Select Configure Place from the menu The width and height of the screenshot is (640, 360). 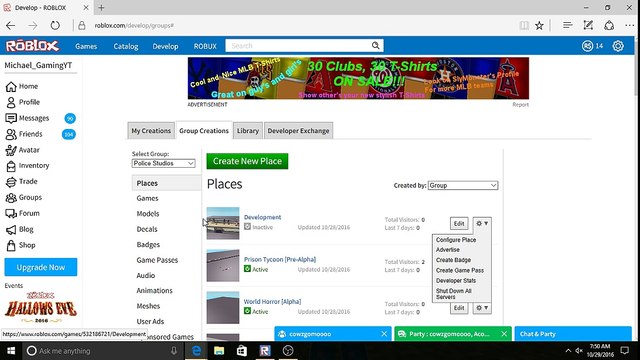tap(456, 240)
